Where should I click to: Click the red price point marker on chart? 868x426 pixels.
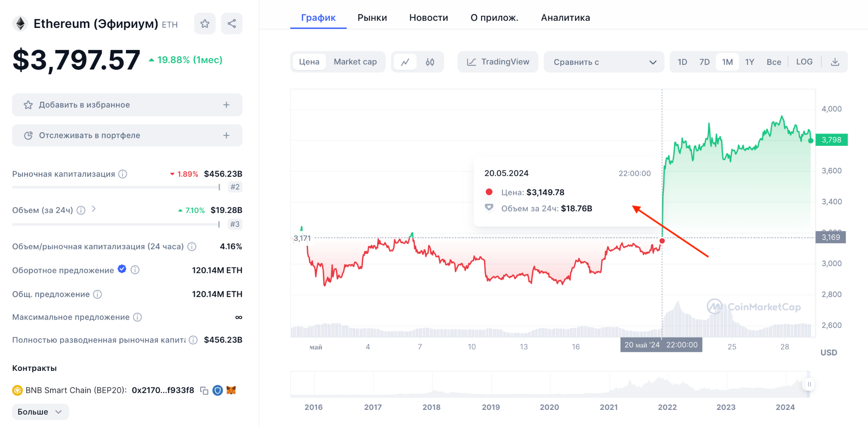[x=662, y=241]
